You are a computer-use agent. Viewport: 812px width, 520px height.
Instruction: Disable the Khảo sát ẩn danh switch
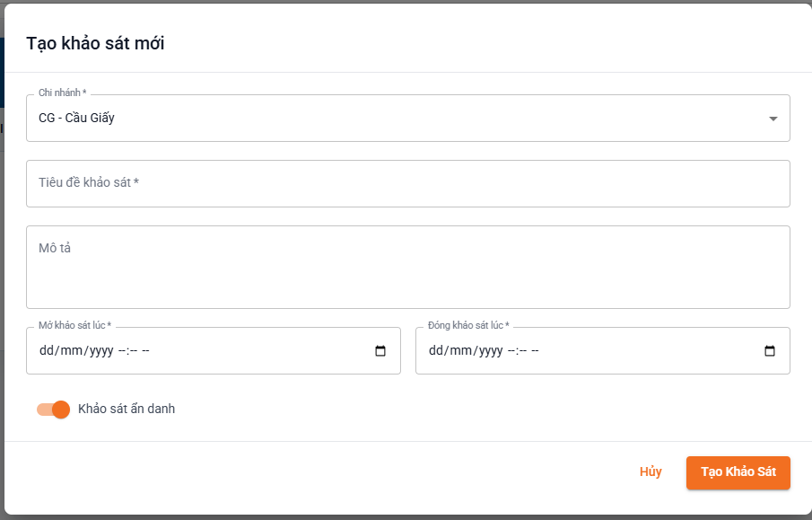click(x=53, y=410)
